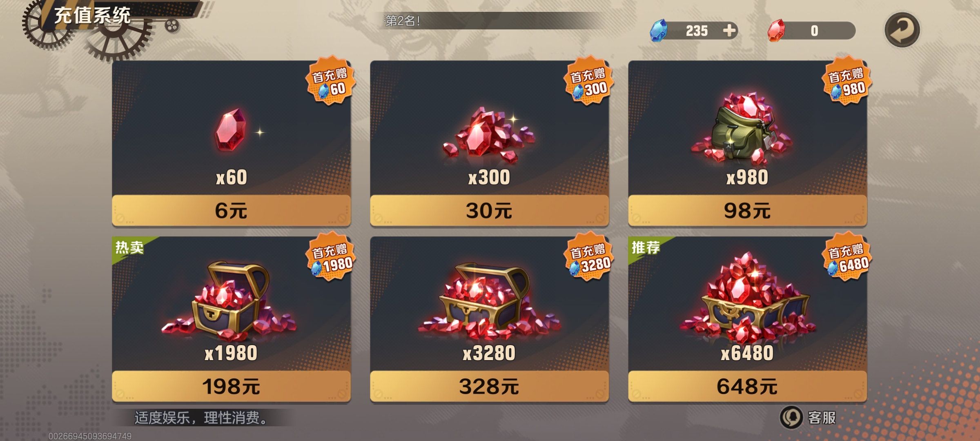The height and width of the screenshot is (441, 980).
Task: Buy the 648元 gem pack
Action: click(747, 386)
